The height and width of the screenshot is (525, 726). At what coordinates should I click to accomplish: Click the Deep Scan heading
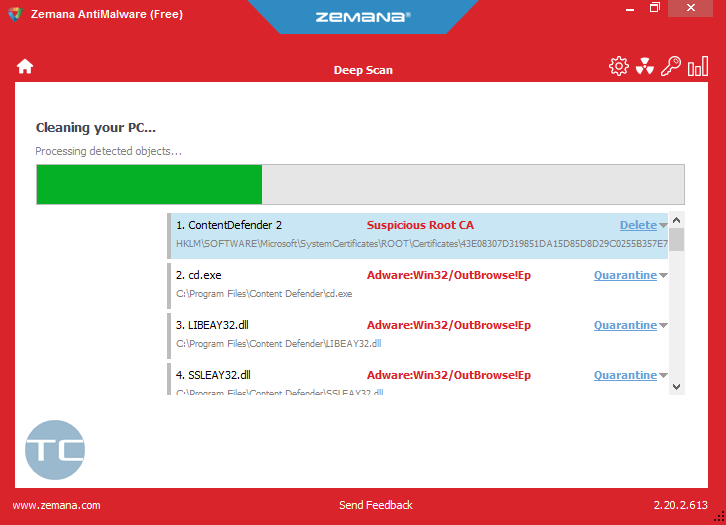coord(363,70)
